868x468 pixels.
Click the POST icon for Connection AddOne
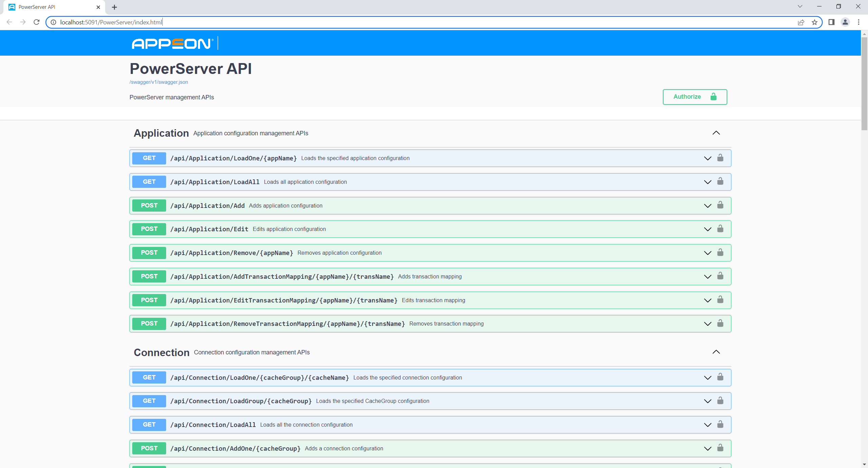tap(149, 448)
